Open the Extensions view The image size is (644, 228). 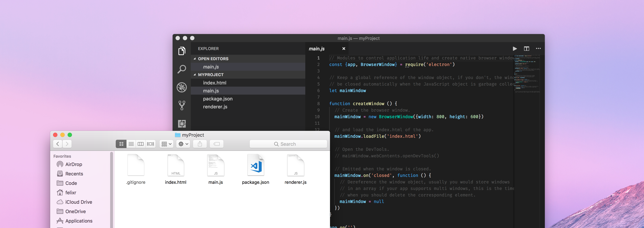(182, 124)
